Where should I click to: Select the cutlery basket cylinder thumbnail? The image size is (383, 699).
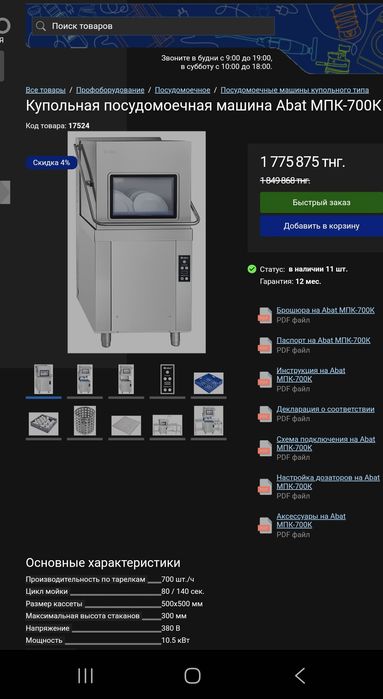point(85,421)
